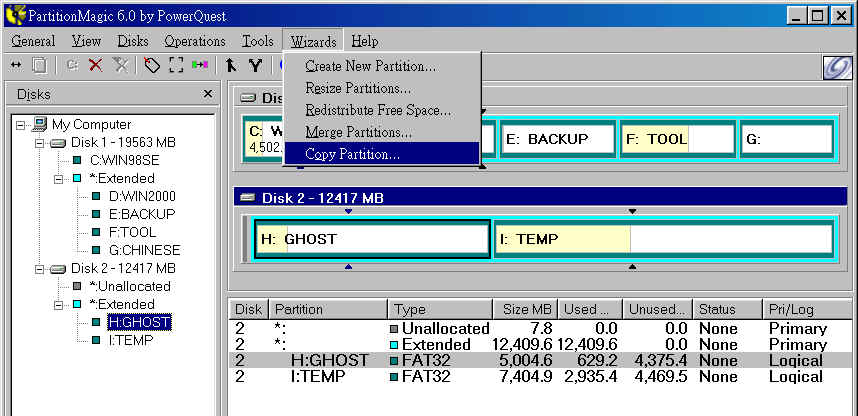Click the 4,375.4 unused value for H:GHOST
The image size is (858, 416).
[x=660, y=361]
